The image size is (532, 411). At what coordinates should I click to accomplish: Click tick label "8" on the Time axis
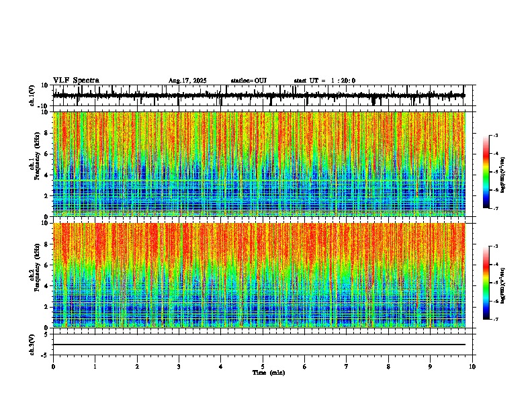pyautogui.click(x=388, y=367)
